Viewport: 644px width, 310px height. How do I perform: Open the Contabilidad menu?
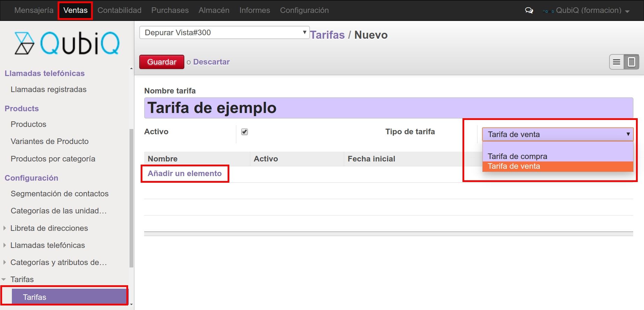click(x=119, y=10)
